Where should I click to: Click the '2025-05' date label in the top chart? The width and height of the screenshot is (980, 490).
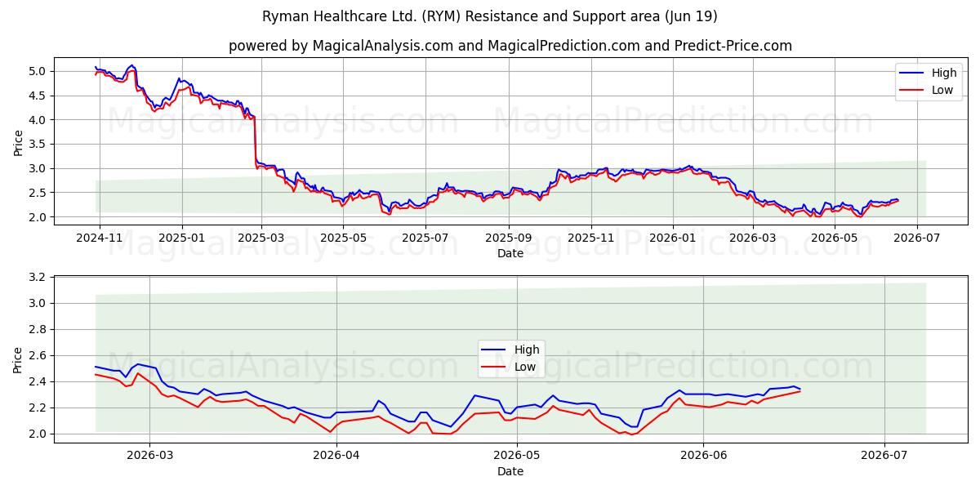coord(343,238)
